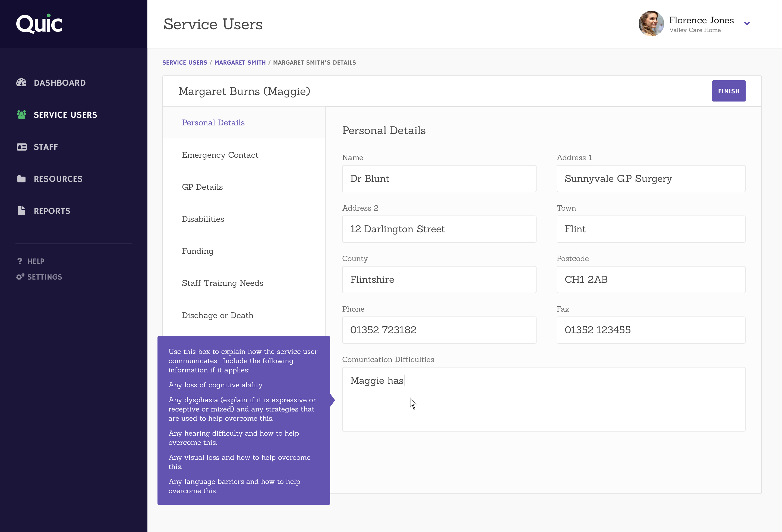Image resolution: width=782 pixels, height=532 pixels.
Task: Click the Service Users page title
Action: click(x=213, y=24)
